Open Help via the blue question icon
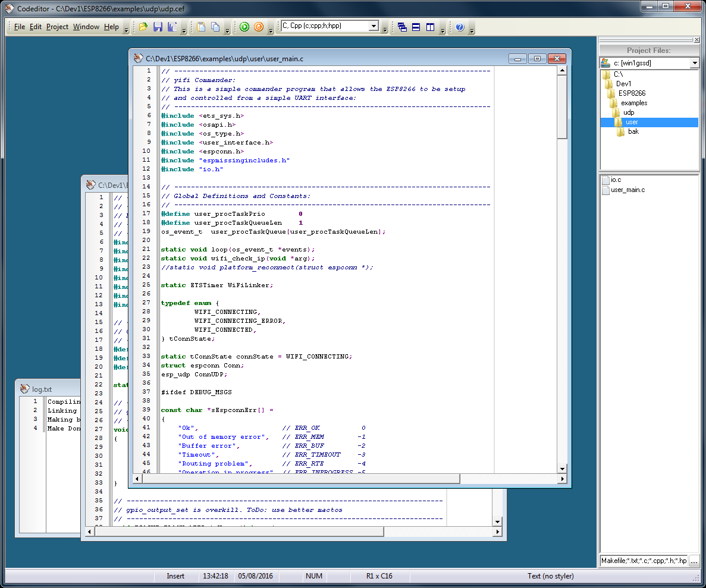706x588 pixels. click(x=459, y=27)
